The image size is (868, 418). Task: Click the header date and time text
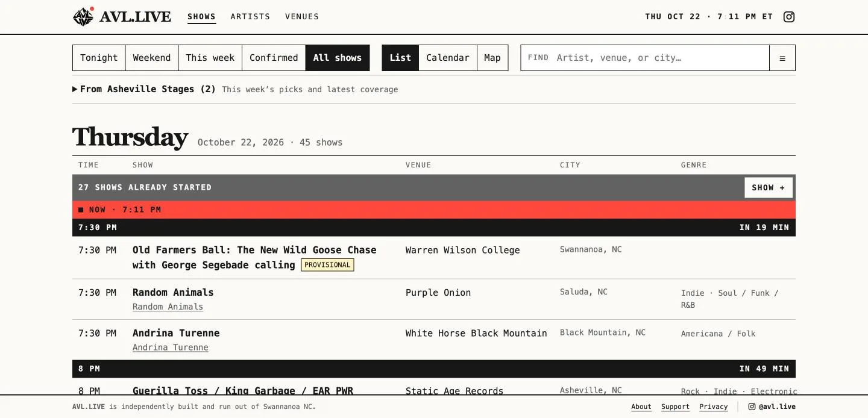click(709, 17)
